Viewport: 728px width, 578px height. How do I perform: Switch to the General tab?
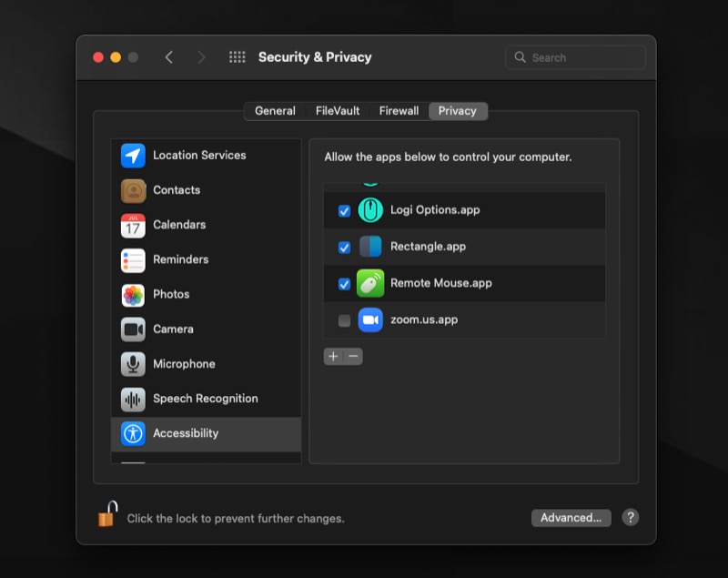[275, 111]
